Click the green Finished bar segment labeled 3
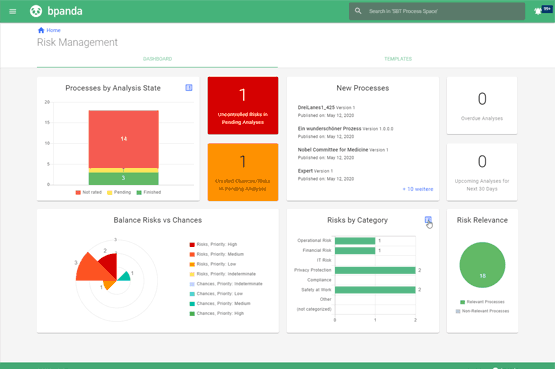 click(124, 178)
